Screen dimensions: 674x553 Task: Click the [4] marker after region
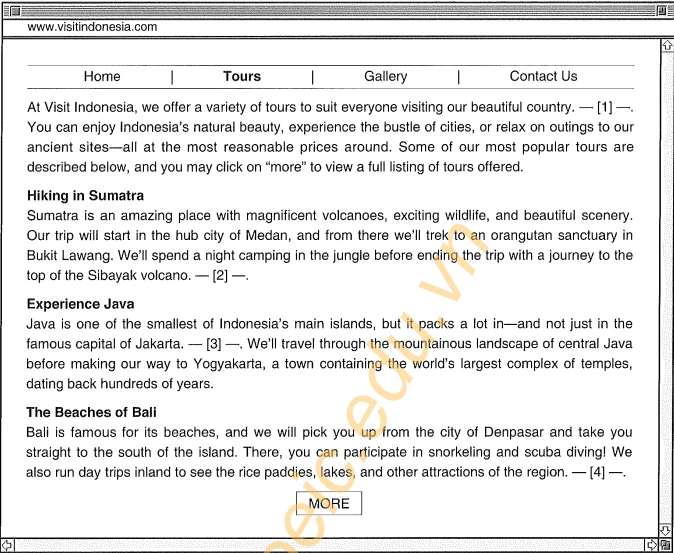[x=597, y=472]
